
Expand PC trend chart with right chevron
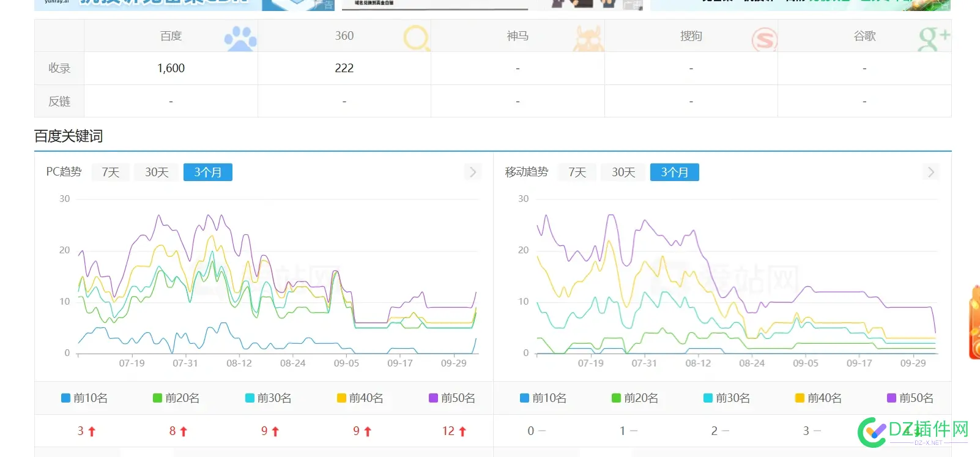[472, 172]
